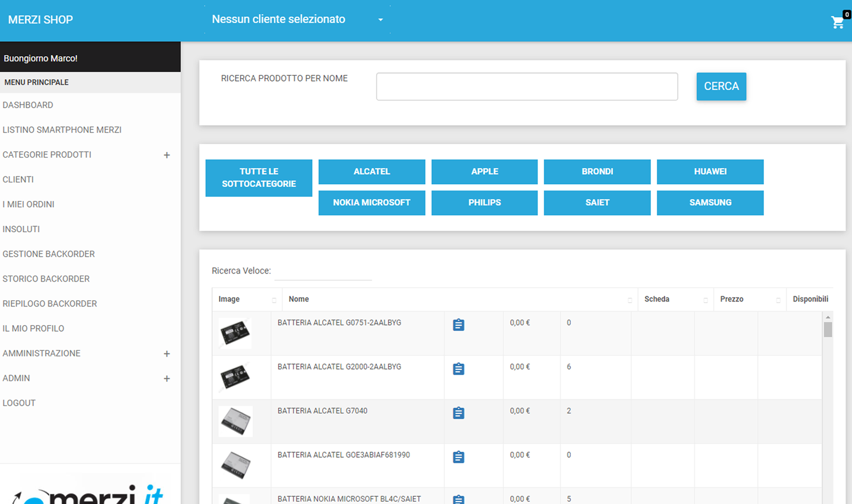The height and width of the screenshot is (504, 852).
Task: Filter by BRONDI subcategory
Action: (x=597, y=172)
